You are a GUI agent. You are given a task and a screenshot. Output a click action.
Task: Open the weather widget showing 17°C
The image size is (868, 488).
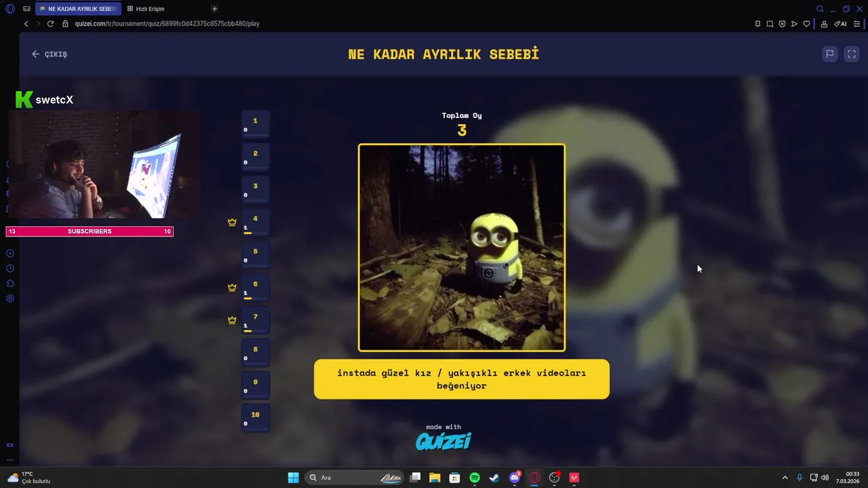point(29,478)
